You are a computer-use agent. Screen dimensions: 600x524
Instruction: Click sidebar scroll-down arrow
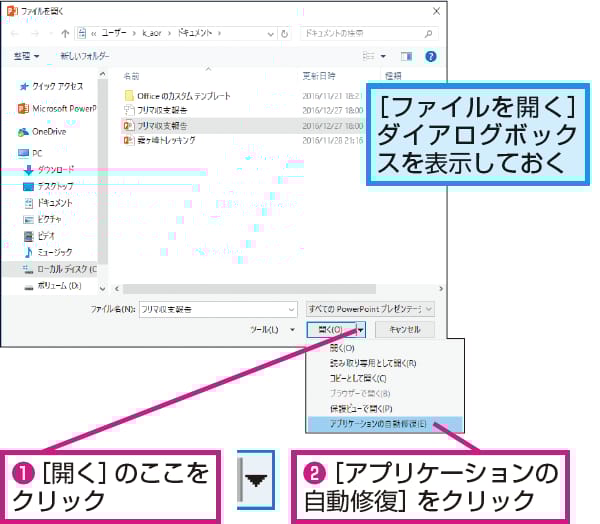(x=103, y=288)
